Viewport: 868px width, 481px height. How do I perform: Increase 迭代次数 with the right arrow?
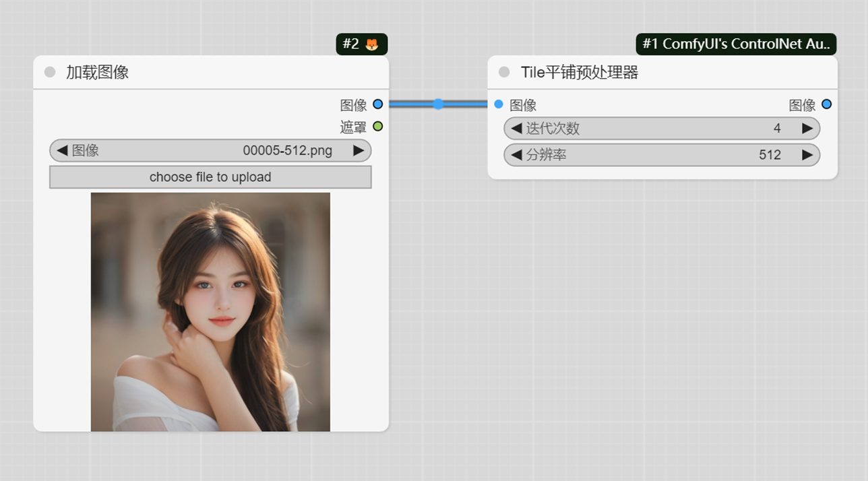coord(808,128)
